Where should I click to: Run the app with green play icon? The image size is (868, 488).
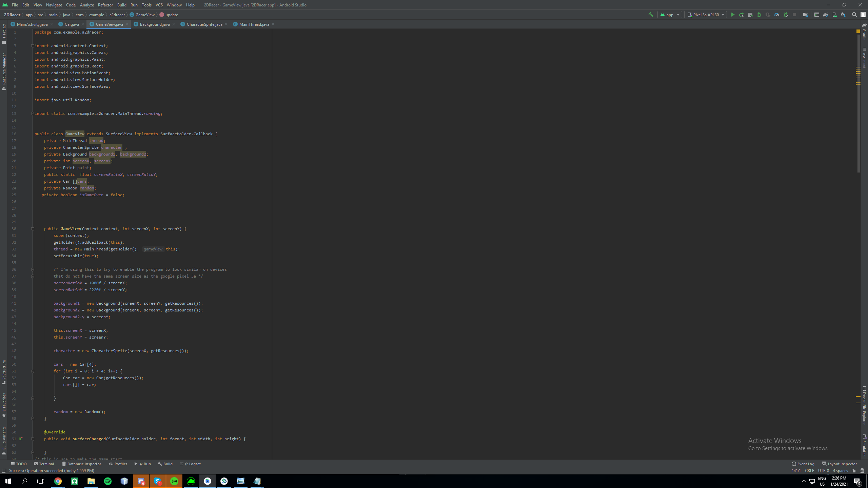click(733, 15)
